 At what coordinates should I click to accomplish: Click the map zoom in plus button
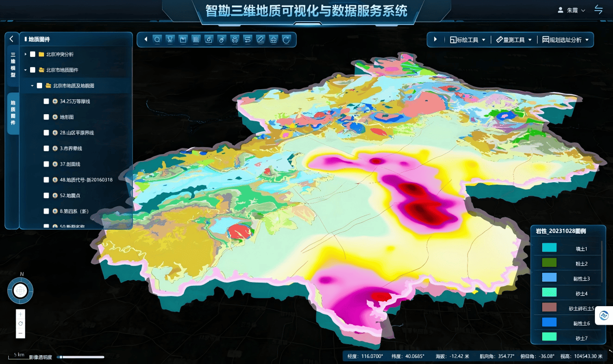pyautogui.click(x=20, y=314)
